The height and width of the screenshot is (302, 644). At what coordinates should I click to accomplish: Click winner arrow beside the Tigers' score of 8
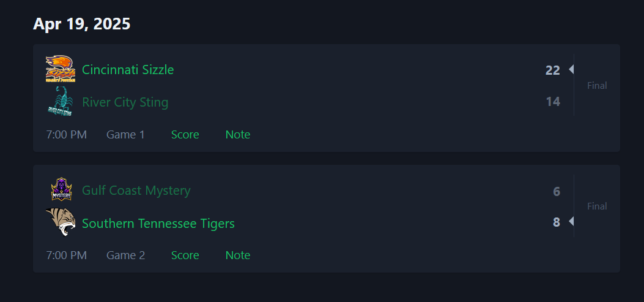pyautogui.click(x=571, y=222)
